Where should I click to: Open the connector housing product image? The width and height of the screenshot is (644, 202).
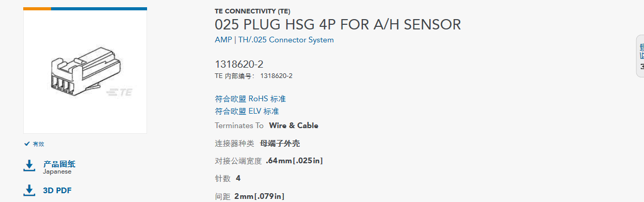click(x=85, y=71)
